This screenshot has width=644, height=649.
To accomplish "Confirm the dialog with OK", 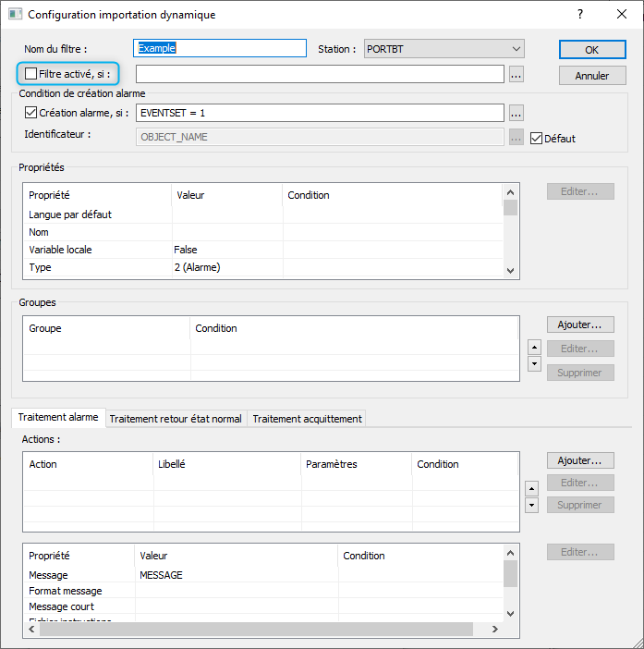I will click(591, 50).
